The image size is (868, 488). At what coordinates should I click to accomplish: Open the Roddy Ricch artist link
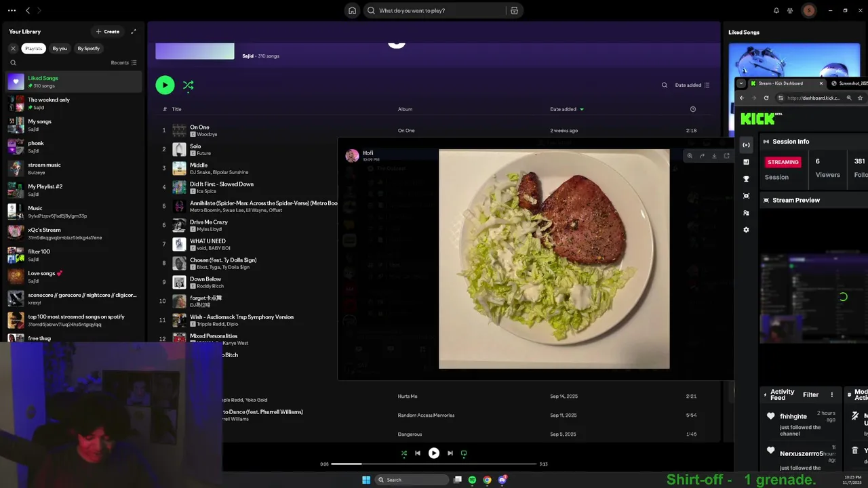(209, 286)
